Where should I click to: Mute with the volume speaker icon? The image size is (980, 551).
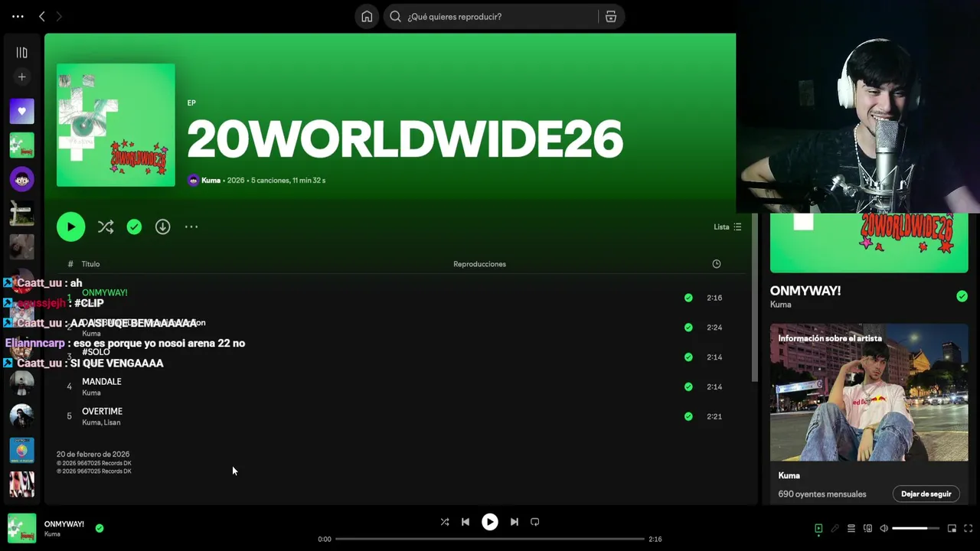coord(884,528)
